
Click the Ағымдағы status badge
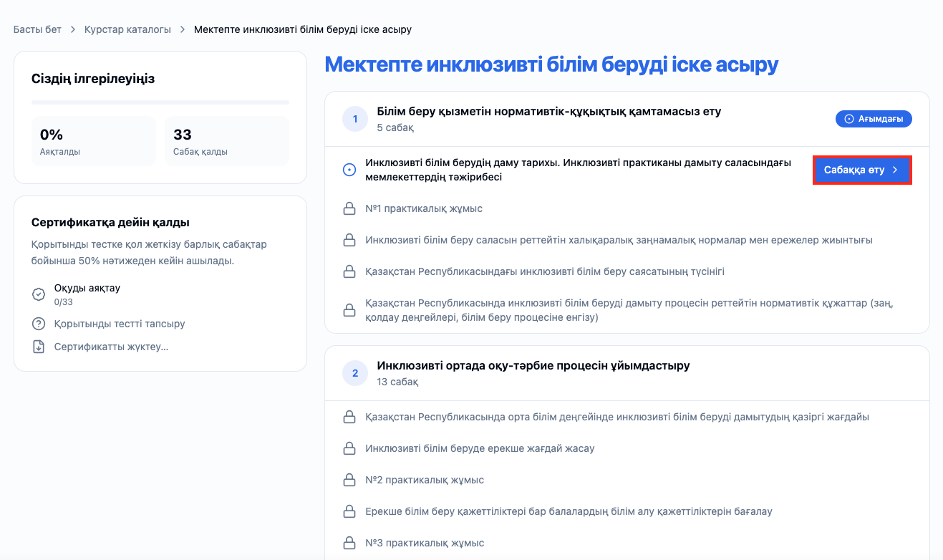pos(874,119)
